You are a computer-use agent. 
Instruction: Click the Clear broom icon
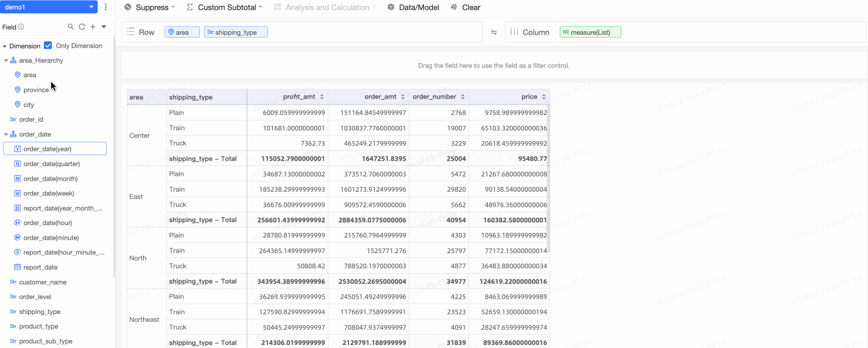pyautogui.click(x=454, y=7)
